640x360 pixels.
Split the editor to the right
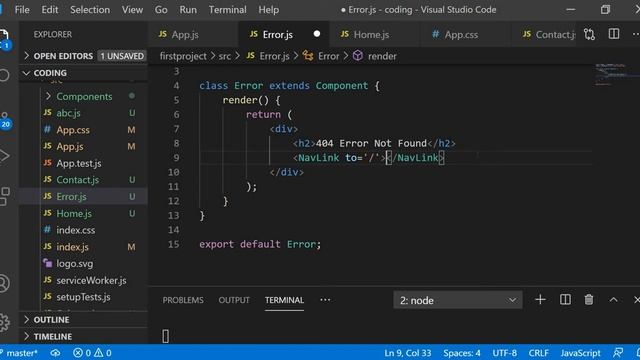click(x=613, y=34)
